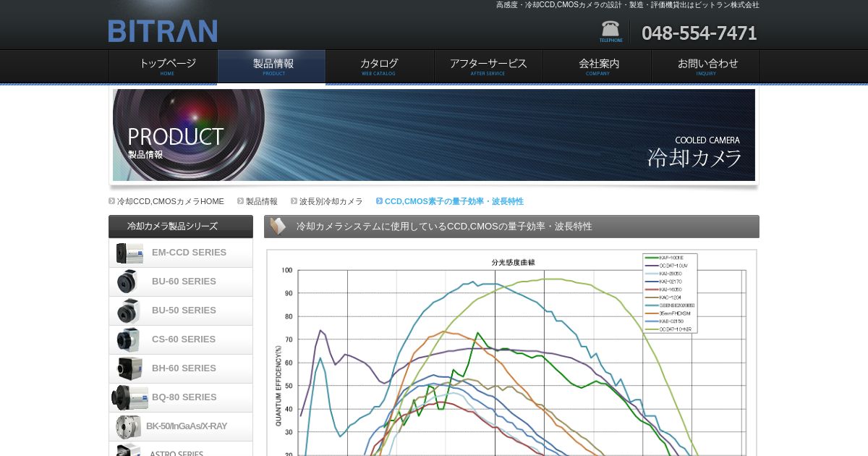
Task: Open the 製品情報 PRODUCT menu
Action: point(271,67)
